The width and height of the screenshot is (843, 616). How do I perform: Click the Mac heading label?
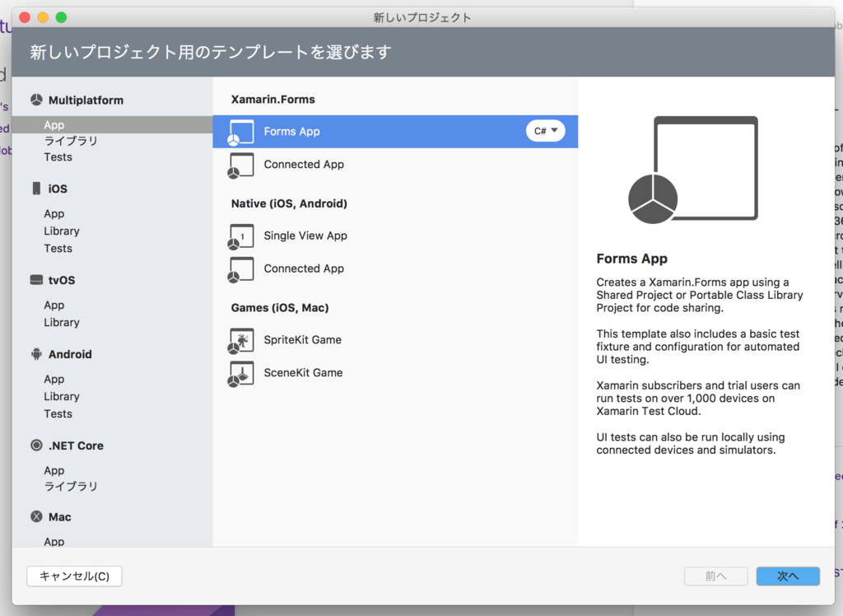tap(59, 517)
